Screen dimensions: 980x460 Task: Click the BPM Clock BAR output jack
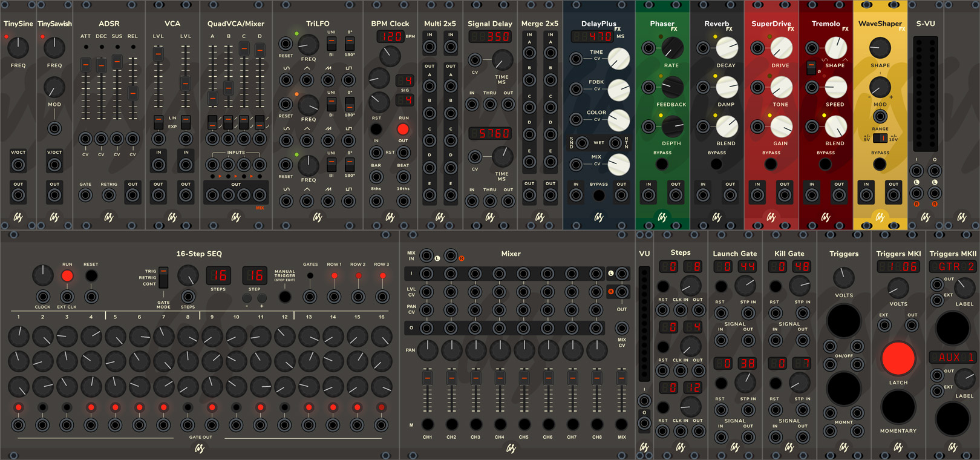tap(376, 177)
